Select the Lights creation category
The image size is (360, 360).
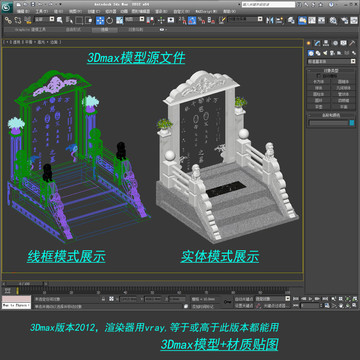pos(325,53)
